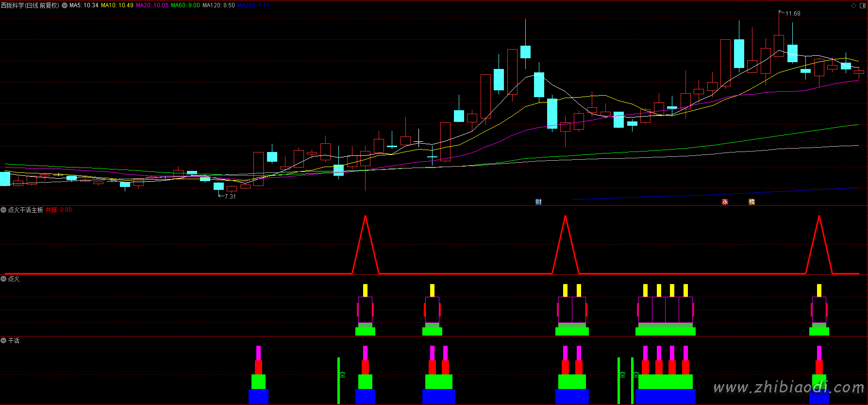Image resolution: width=868 pixels, height=405 pixels.
Task: Expand the 点火 panel dropdown arrow
Action: [x=3, y=279]
